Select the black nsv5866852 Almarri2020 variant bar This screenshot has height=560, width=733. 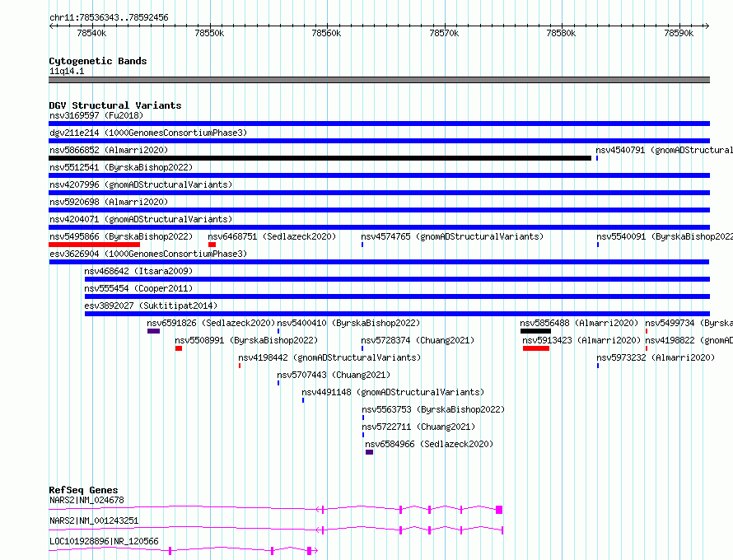click(320, 158)
